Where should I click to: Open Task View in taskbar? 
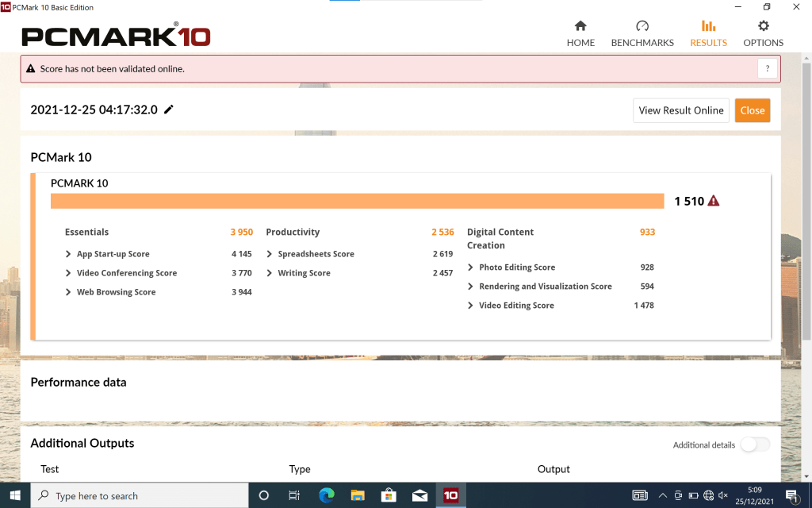[x=294, y=495]
